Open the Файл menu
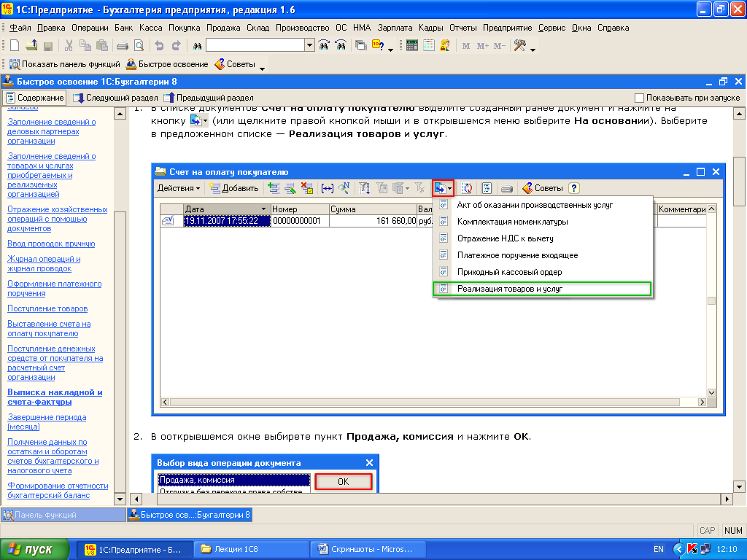The image size is (747, 560). (20, 28)
